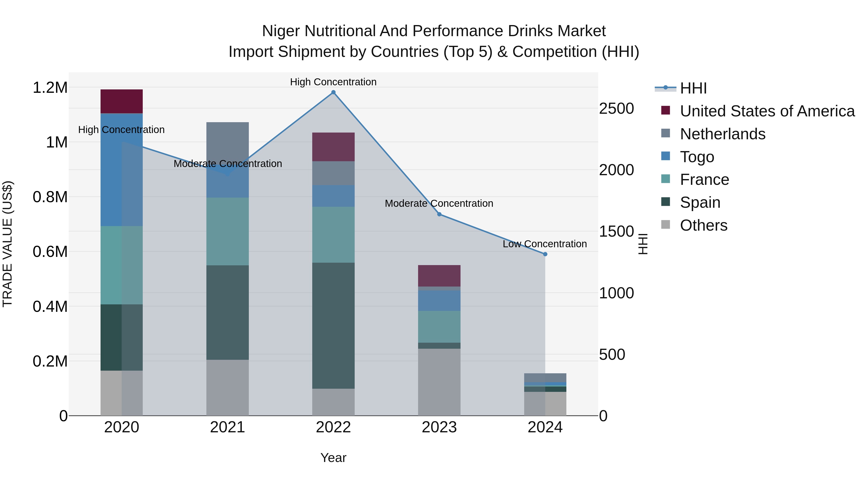This screenshot has width=868, height=488.
Task: Click the Spain segment of 2020 bar
Action: coord(122,337)
